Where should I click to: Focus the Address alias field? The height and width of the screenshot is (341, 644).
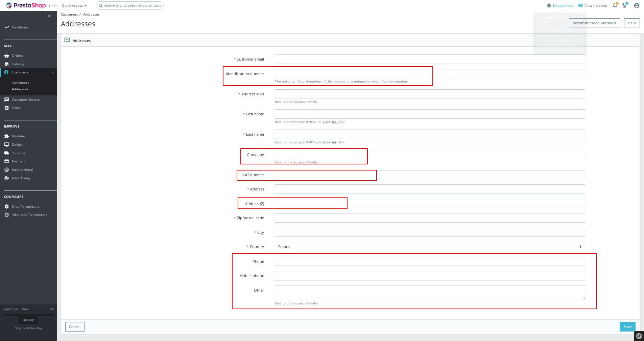click(430, 94)
